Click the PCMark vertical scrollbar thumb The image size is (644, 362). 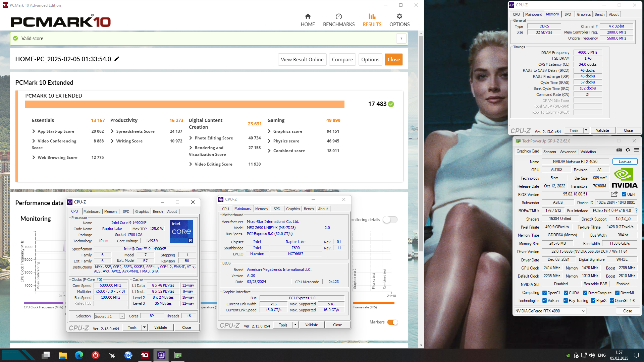pyautogui.click(x=421, y=144)
